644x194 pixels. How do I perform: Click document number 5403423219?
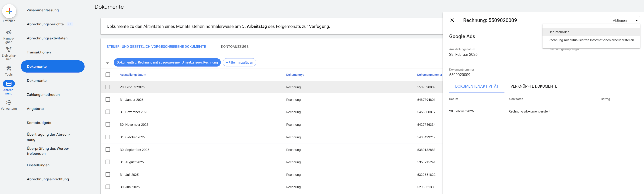click(426, 137)
